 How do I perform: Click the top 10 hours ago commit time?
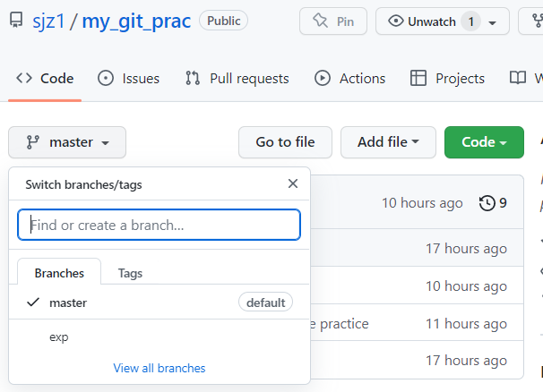422,203
